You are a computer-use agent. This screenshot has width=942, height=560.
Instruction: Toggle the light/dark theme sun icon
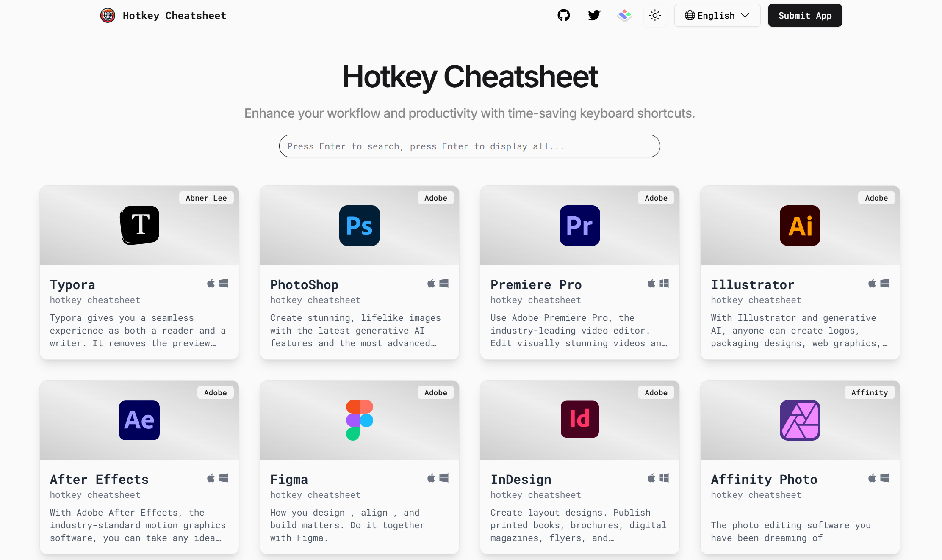click(x=655, y=16)
